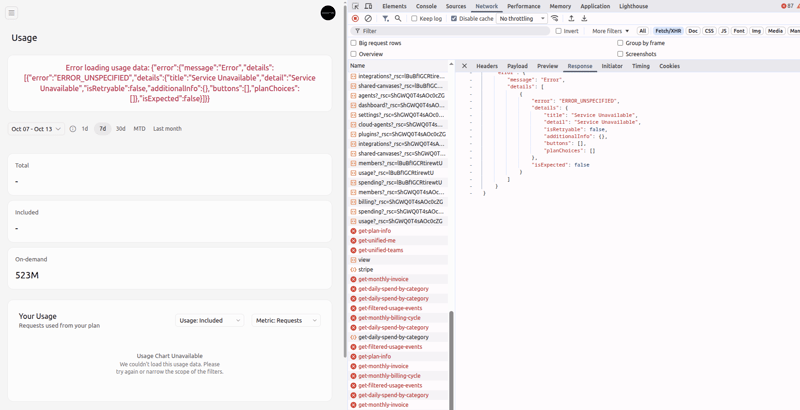Select the 30d range button
This screenshot has width=800, height=410.
(x=120, y=129)
